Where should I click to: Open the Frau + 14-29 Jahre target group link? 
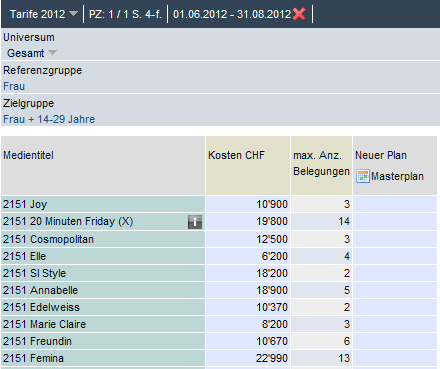[49, 119]
